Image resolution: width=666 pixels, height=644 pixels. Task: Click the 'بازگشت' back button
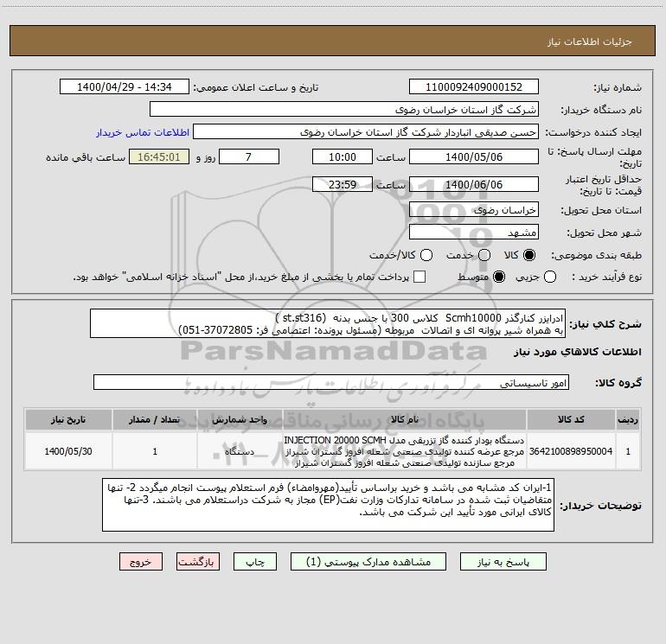click(x=198, y=562)
